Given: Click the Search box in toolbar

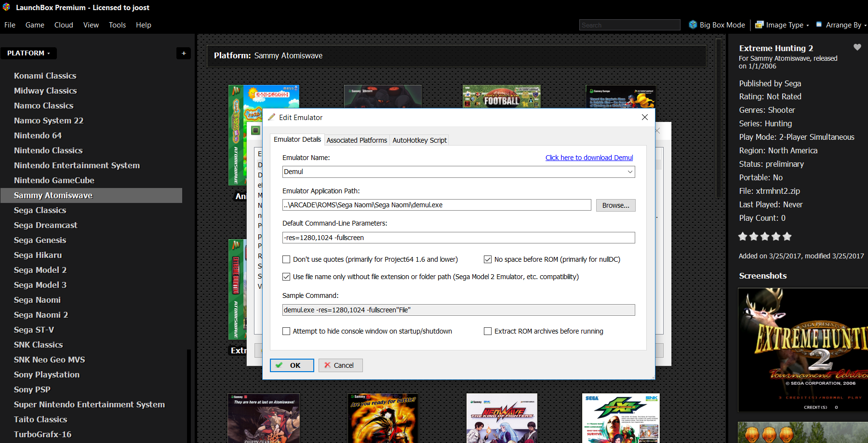Looking at the screenshot, I should [629, 25].
